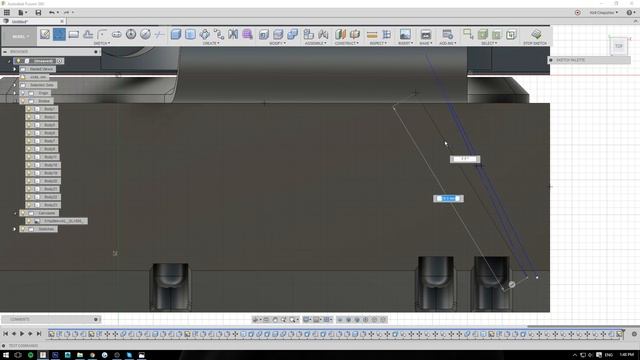Screen dimensions: 640x360
Task: Click the Scripts and Add-Ins icon
Action: [447, 34]
